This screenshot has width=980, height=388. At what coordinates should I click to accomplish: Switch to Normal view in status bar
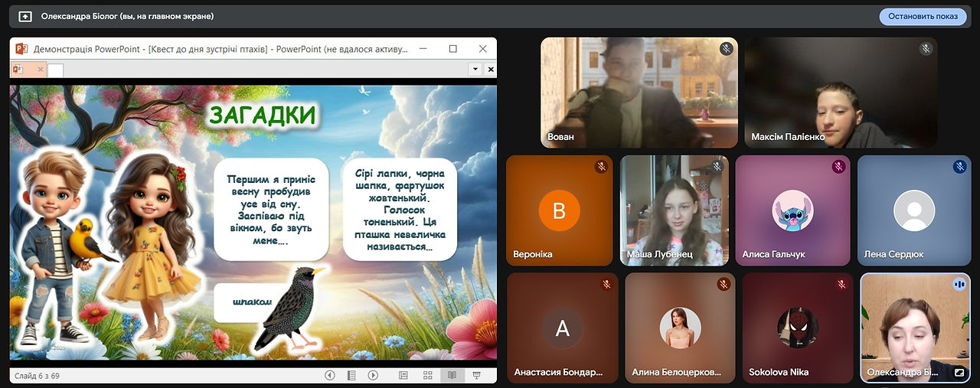pos(403,375)
